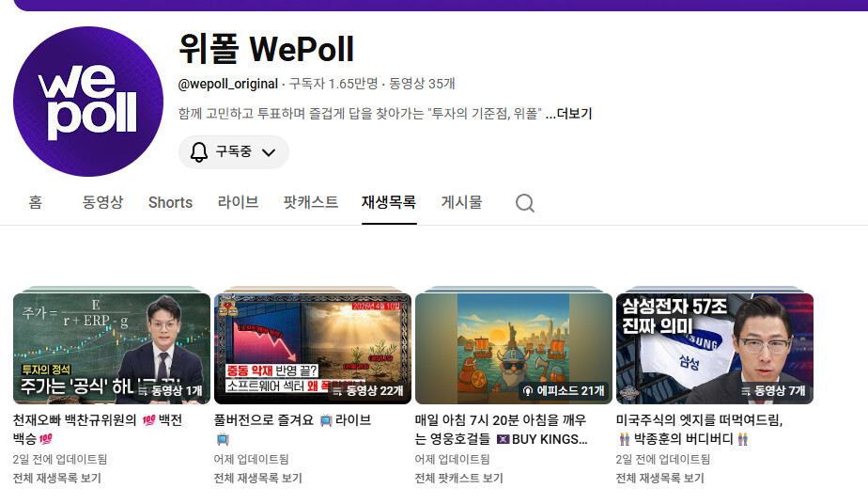Screen dimensions: 868x504
Task: Click the 동영상 22개 playlist count badge
Action: pos(367,390)
